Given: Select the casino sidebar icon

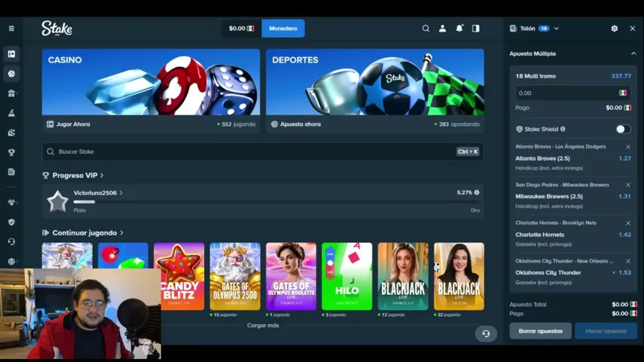Looking at the screenshot, I should [11, 54].
